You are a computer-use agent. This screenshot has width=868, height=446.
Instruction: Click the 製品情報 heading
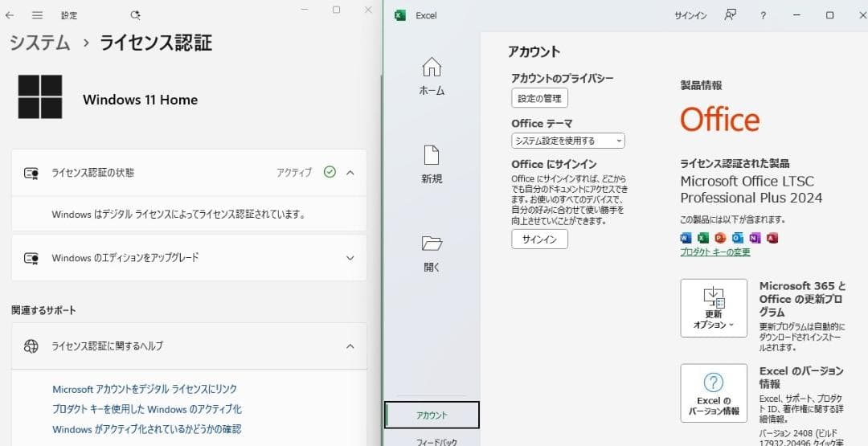701,85
